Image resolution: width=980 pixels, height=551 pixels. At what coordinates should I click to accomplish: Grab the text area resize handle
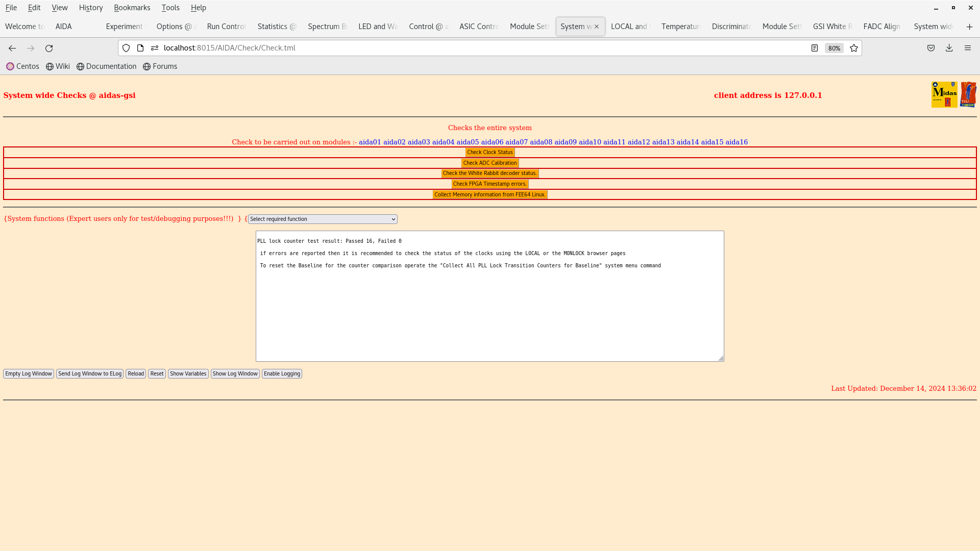721,359
